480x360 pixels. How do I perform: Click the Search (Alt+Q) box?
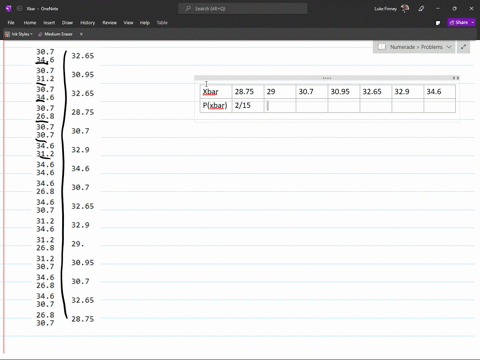click(x=243, y=9)
